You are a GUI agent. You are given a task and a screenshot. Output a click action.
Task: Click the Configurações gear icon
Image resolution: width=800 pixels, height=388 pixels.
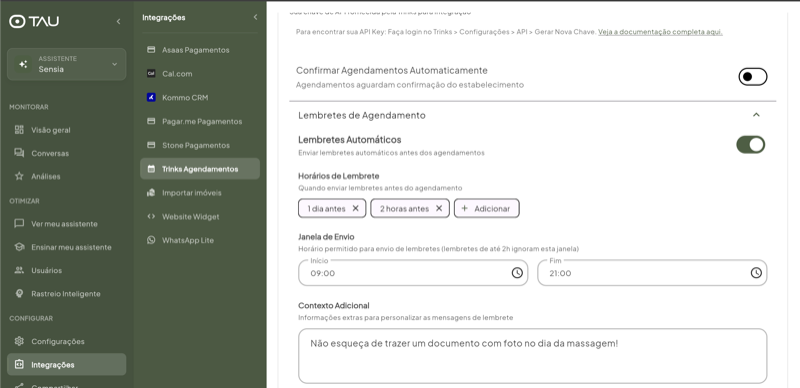tap(19, 341)
